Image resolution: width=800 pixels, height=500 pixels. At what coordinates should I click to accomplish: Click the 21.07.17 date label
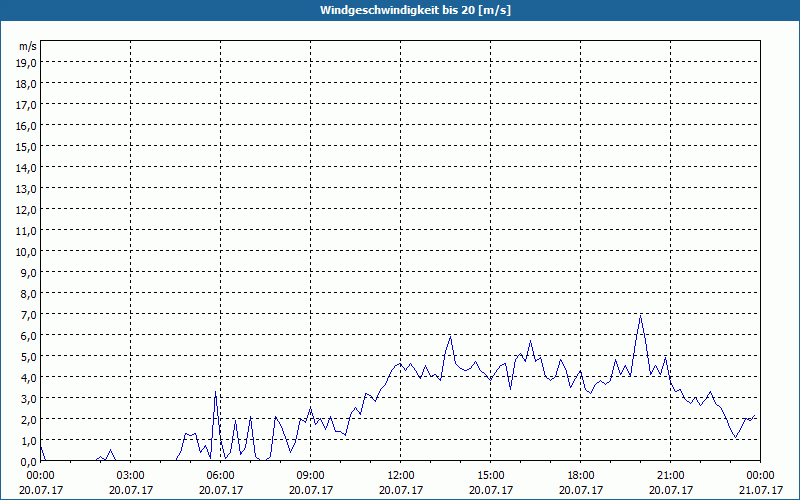coord(761,490)
